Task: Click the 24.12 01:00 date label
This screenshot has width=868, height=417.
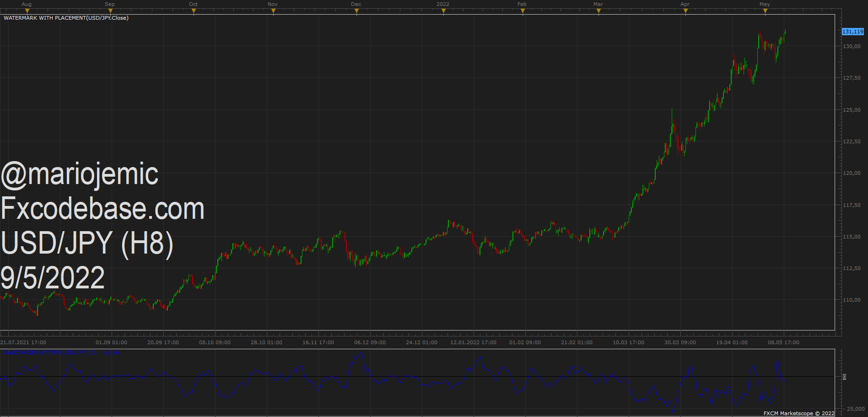Action: pos(422,342)
